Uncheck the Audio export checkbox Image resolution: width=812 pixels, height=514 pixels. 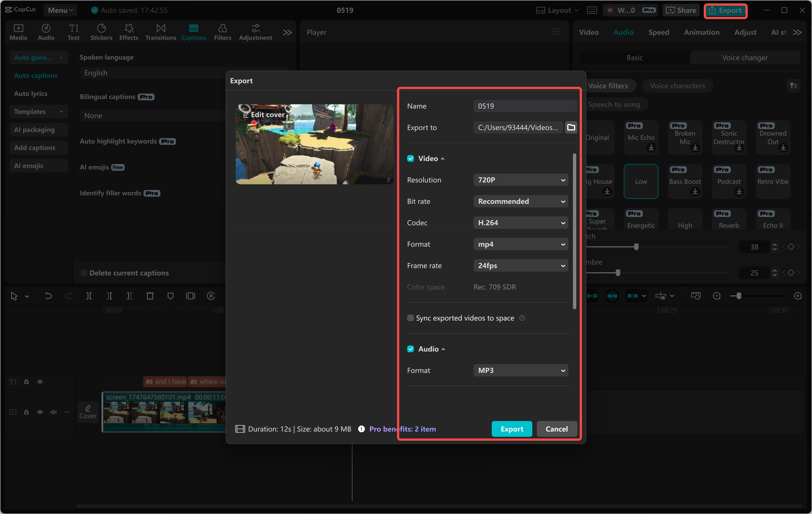pyautogui.click(x=411, y=349)
